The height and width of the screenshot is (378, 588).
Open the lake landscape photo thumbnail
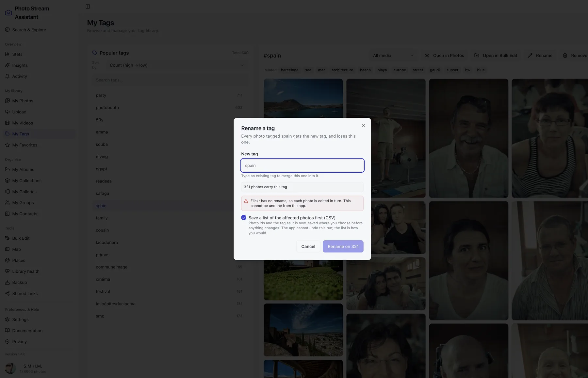[303, 98]
